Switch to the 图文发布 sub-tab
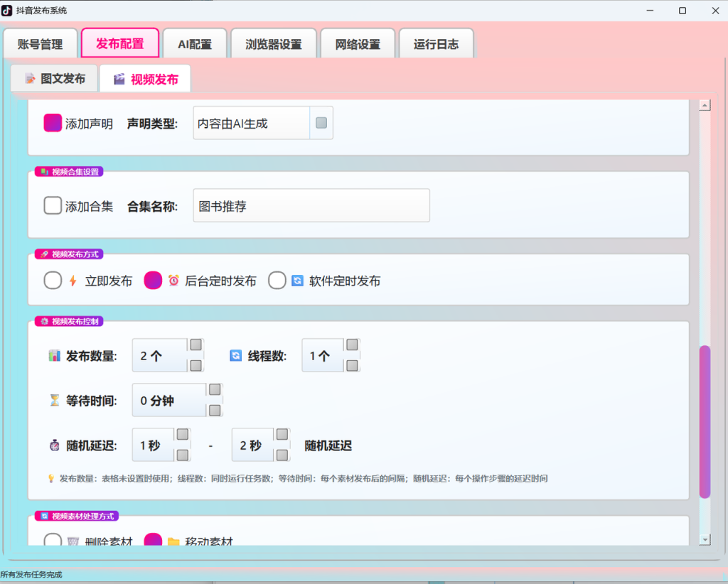Viewport: 728px width, 584px height. click(x=54, y=78)
